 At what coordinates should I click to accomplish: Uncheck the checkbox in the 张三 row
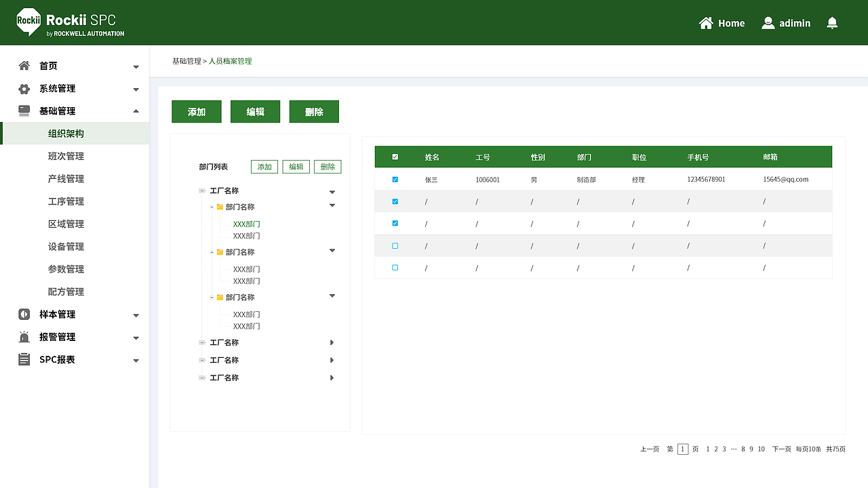click(395, 180)
